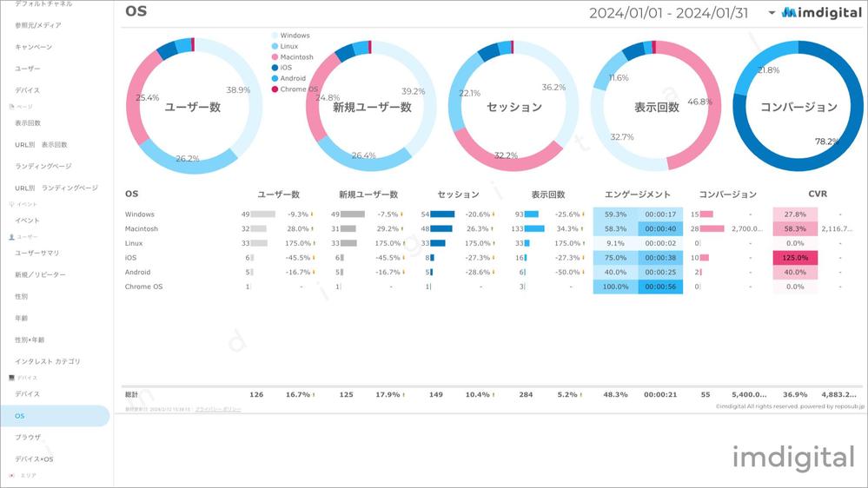Click the person icon beside the ユーザー section header

point(11,237)
